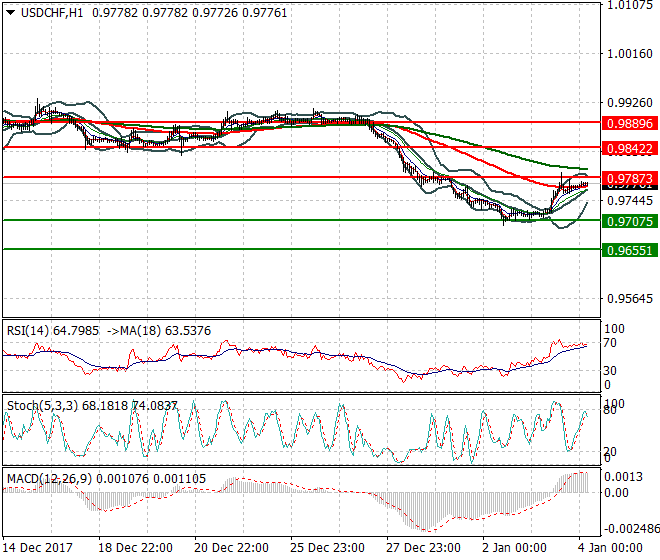The height and width of the screenshot is (560, 660).
Task: Select the 0.99260 price axis label
Action: click(630, 103)
